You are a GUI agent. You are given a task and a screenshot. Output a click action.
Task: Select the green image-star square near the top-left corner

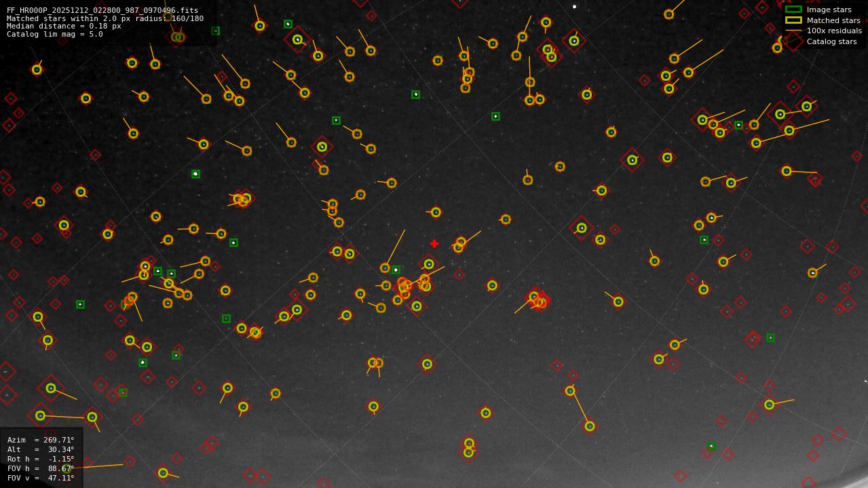(216, 31)
